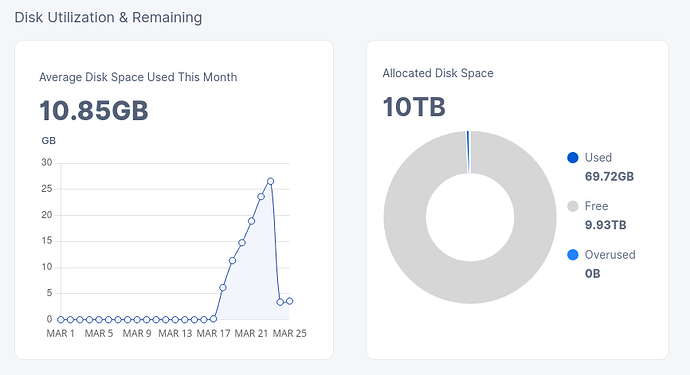Click the 30 y-axis label
This screenshot has height=375, width=690.
point(47,162)
